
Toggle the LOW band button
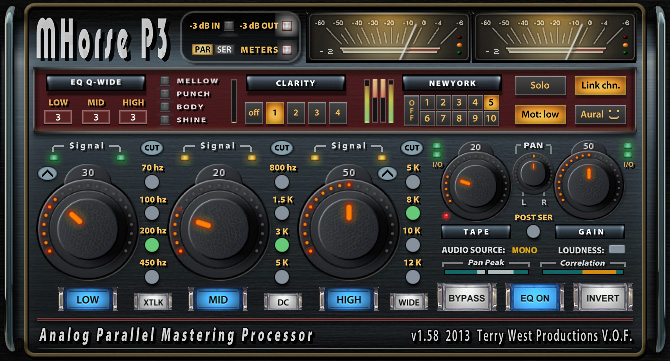(88, 299)
